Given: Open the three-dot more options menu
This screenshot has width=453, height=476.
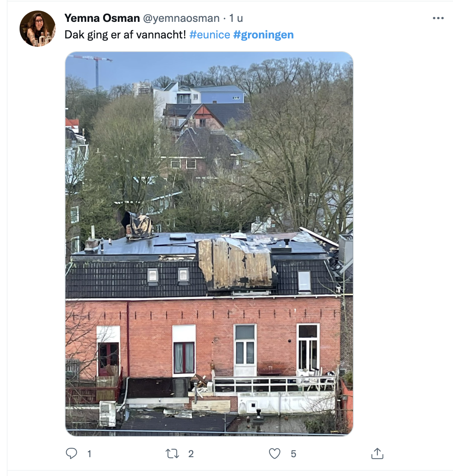Looking at the screenshot, I should click(x=438, y=18).
